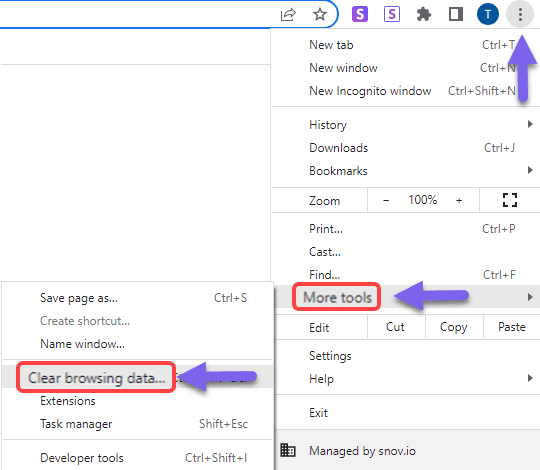Expand the History submenu

[406, 125]
